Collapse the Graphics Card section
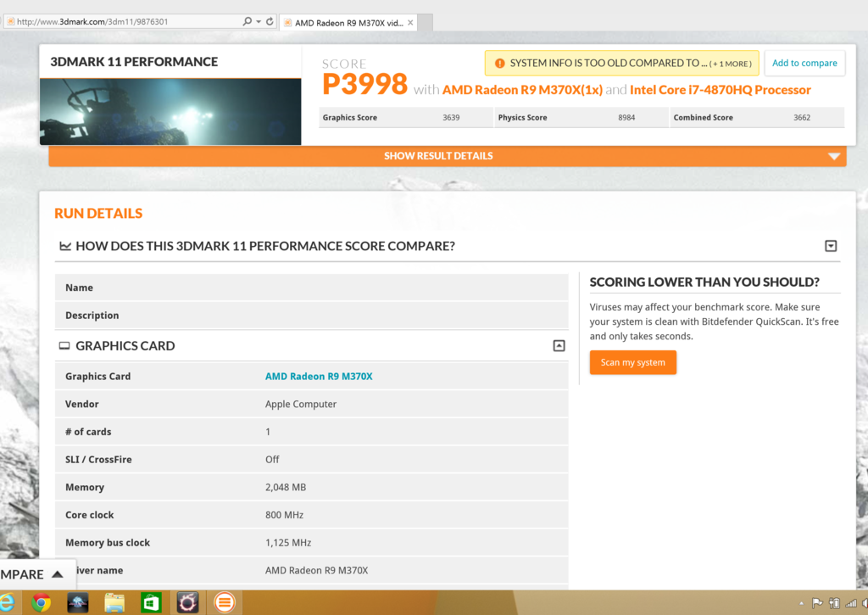The height and width of the screenshot is (615, 868). (559, 346)
